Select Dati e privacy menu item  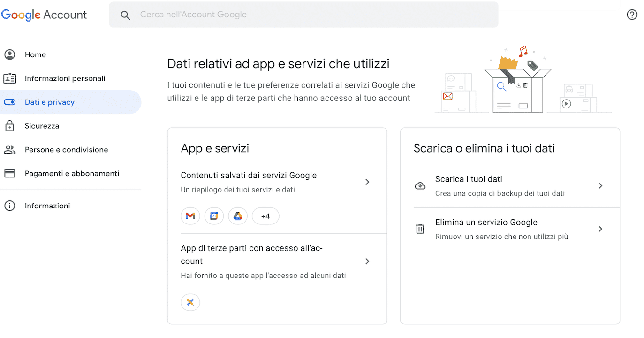pyautogui.click(x=70, y=102)
